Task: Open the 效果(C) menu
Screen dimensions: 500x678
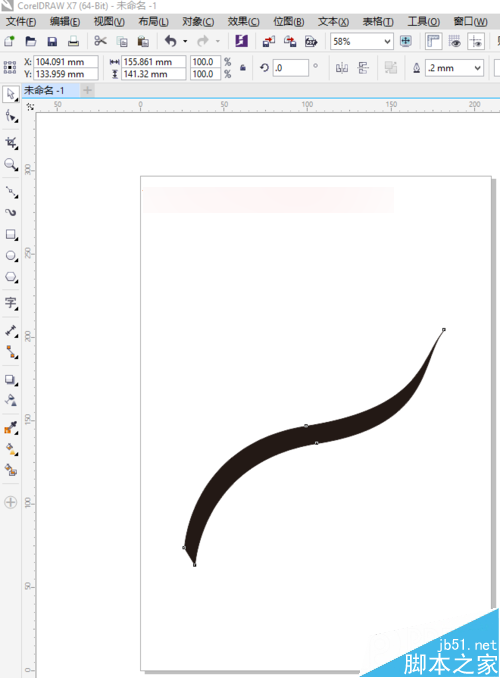Action: [244, 22]
